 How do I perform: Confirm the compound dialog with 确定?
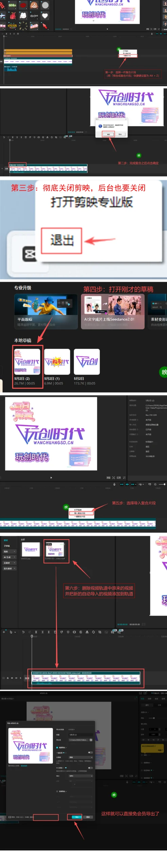pos(109,134)
